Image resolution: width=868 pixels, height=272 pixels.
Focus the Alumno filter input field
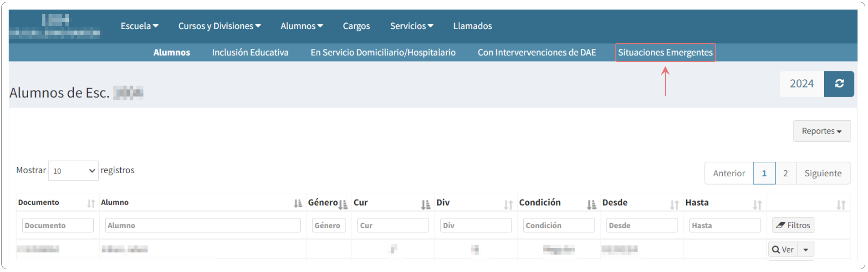click(203, 226)
